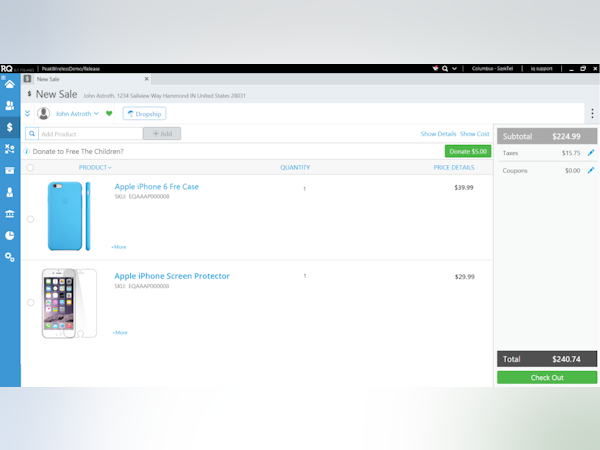
Task: Click the QUANTITY column header
Action: point(295,167)
